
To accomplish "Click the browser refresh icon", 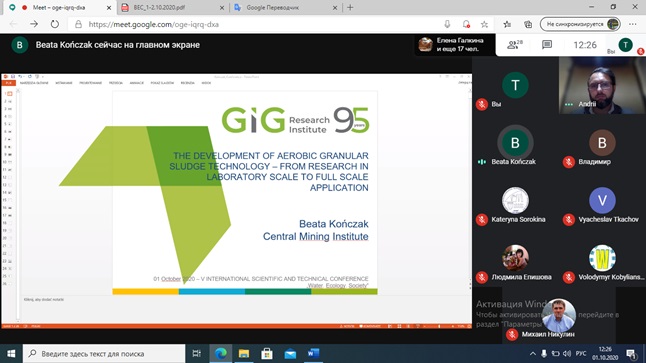I will (x=54, y=24).
